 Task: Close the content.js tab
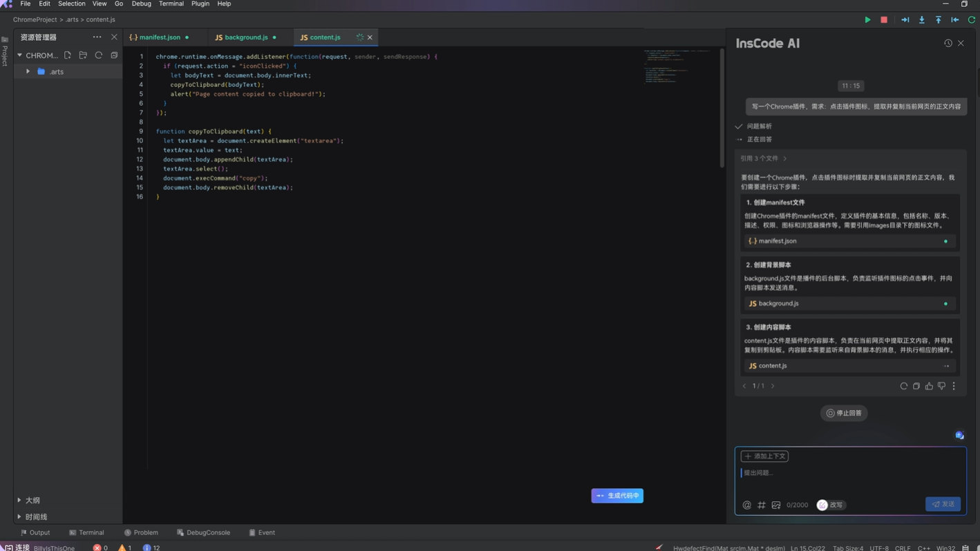370,37
